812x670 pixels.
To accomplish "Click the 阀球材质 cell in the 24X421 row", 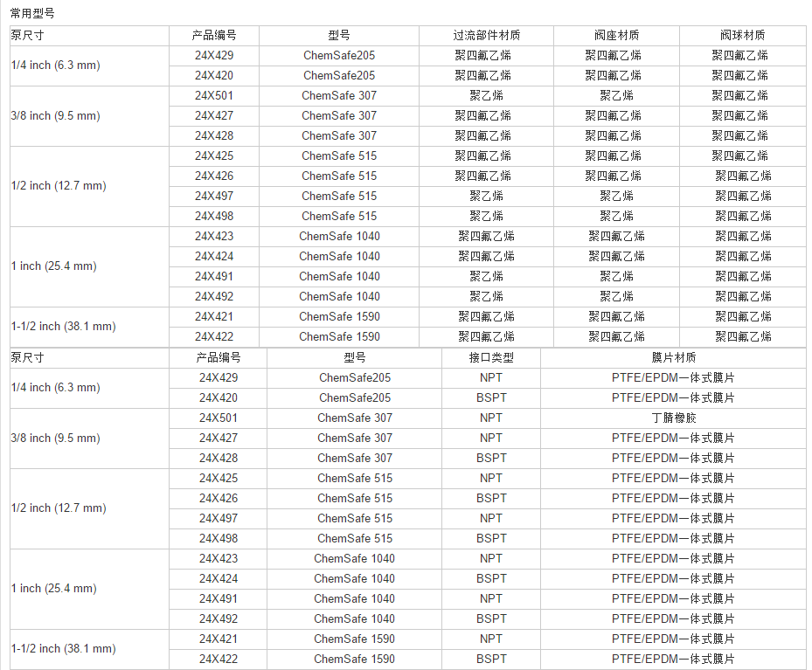I will point(743,316).
